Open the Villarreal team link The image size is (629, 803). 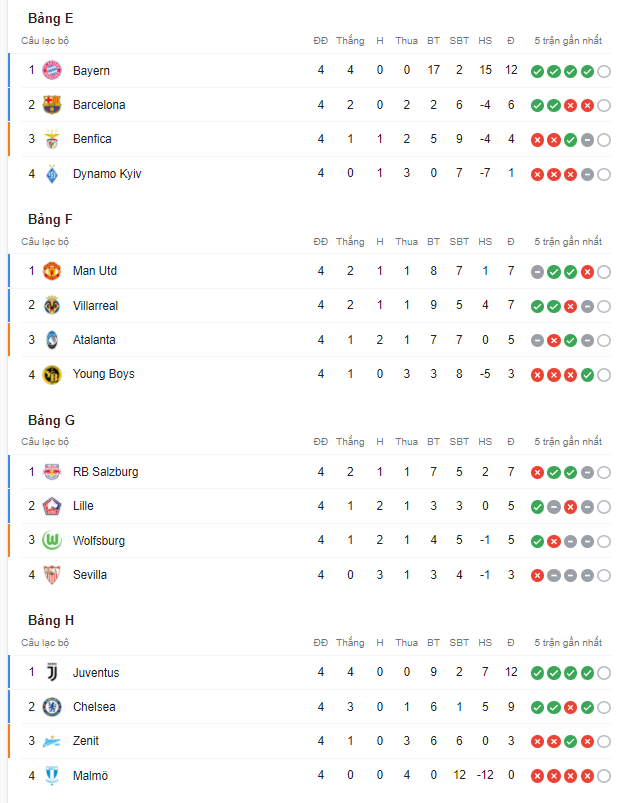[95, 306]
